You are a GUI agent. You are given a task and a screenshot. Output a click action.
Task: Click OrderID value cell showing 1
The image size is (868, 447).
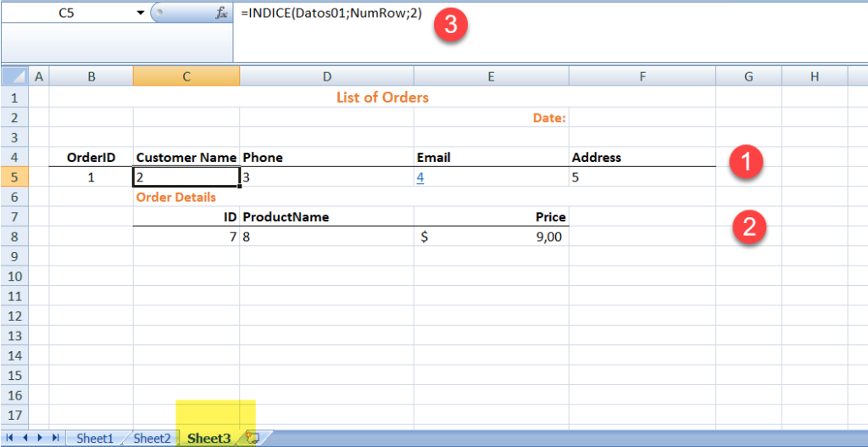tap(92, 178)
